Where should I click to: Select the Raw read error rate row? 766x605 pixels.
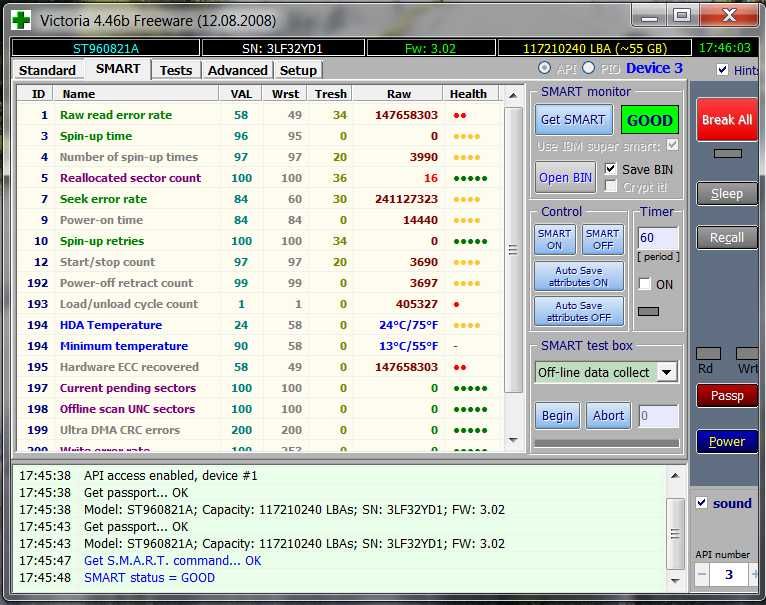coord(259,115)
